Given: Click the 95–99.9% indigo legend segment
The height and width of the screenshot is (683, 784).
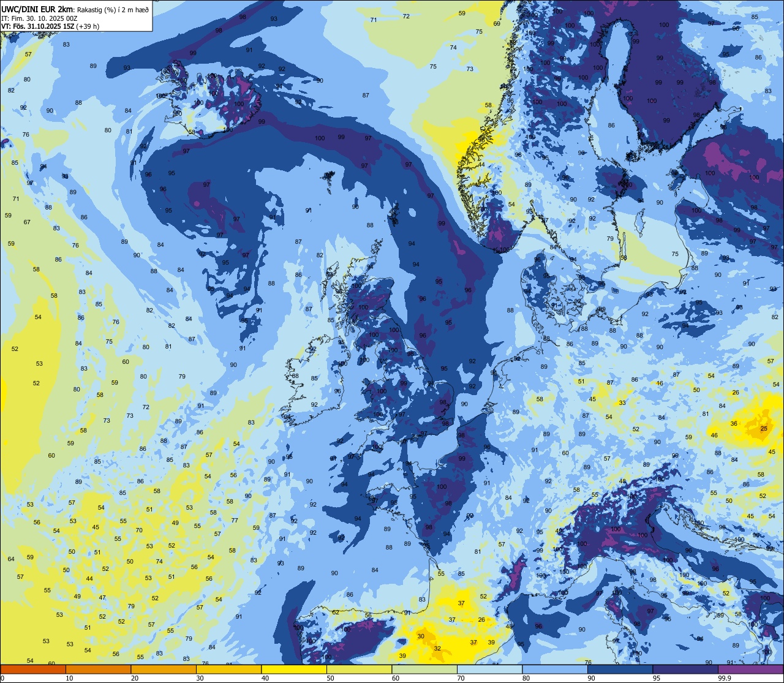Looking at the screenshot, I should (685, 669).
